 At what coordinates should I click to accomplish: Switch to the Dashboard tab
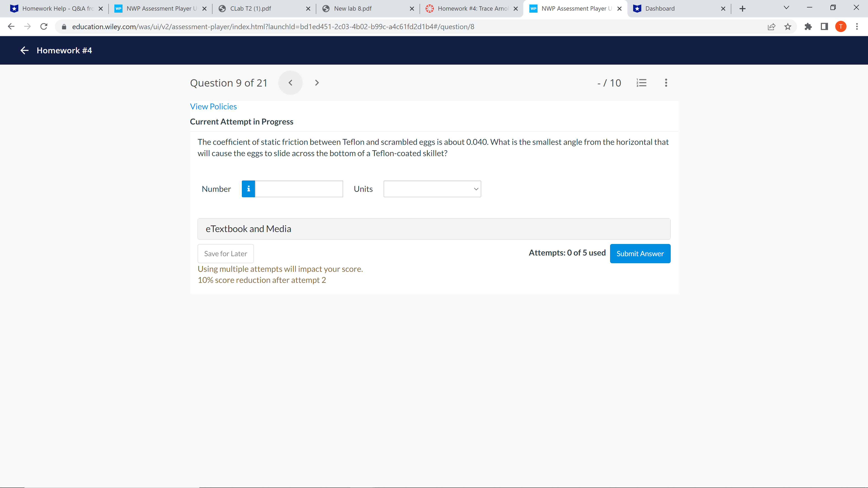(x=660, y=8)
